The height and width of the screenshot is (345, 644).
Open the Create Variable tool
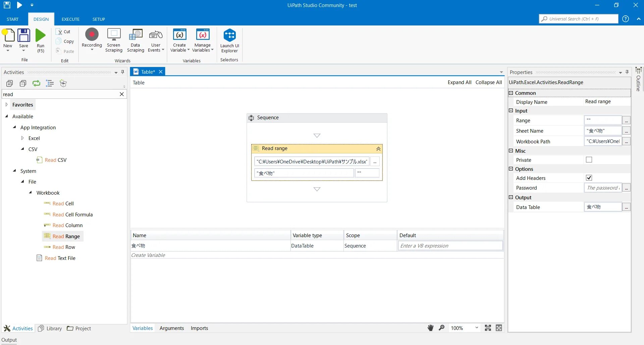click(x=179, y=39)
